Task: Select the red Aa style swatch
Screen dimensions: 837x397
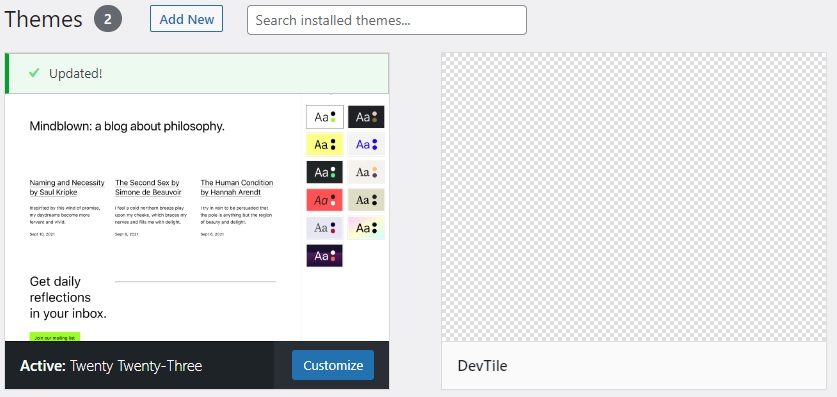Action: pos(325,200)
